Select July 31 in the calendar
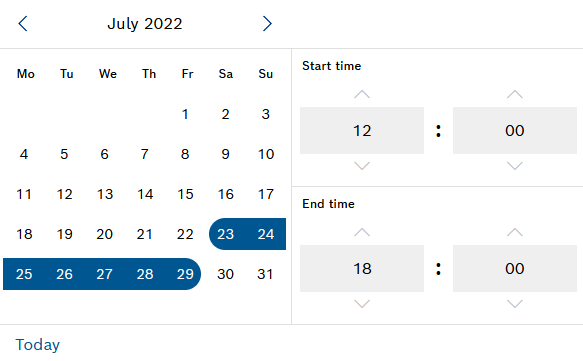Viewport: 583px width, 361px height. 265,274
